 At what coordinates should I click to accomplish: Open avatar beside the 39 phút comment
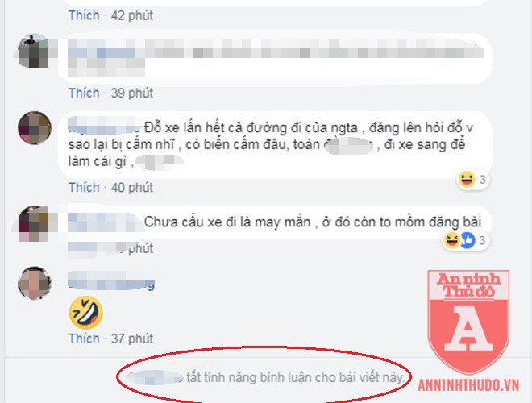tap(33, 51)
